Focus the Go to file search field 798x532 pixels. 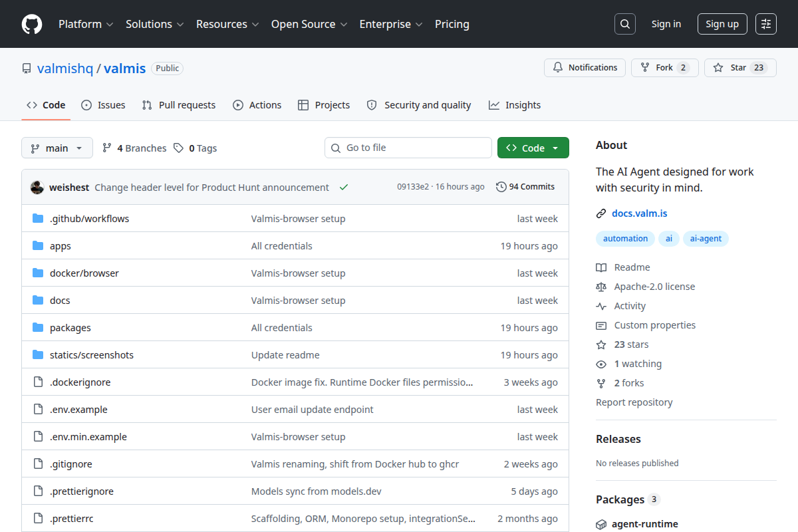pos(408,148)
